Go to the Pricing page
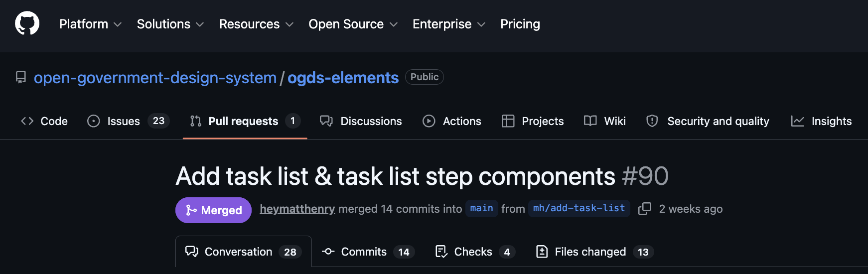This screenshot has width=868, height=274. [520, 24]
